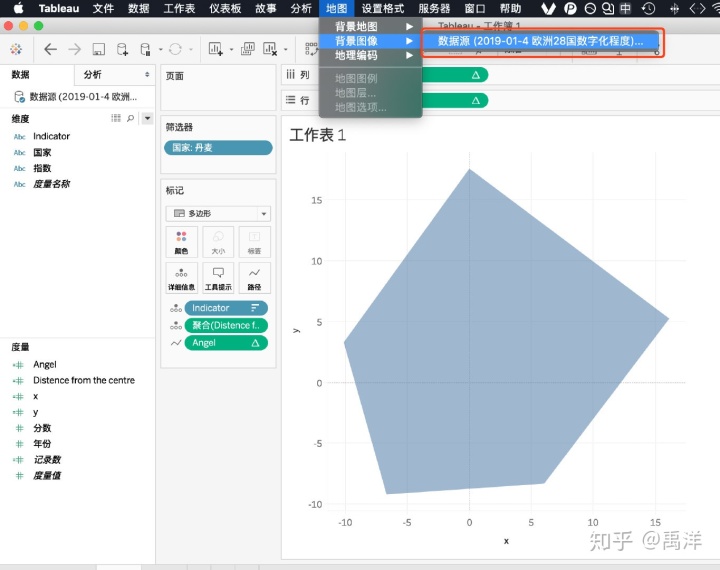Viewport: 720px width, 570px height.
Task: Click the x axis label
Action: click(506, 541)
